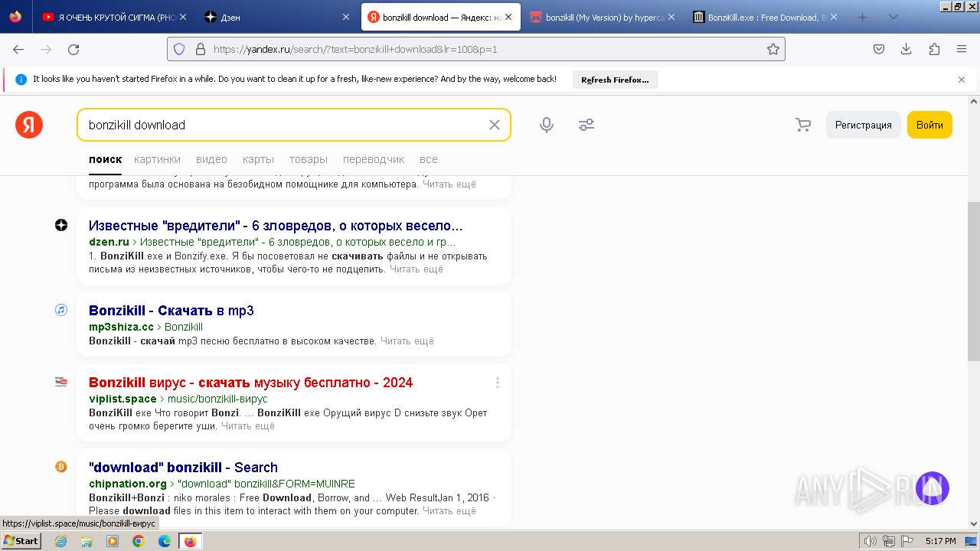The image size is (980, 551).
Task: Open Bonzikill вирус скачать музыку result
Action: tap(250, 383)
